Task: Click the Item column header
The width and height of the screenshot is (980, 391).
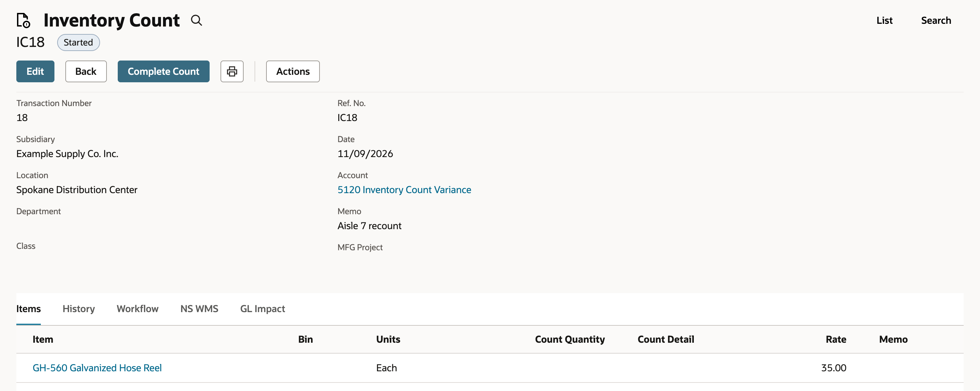Action: [x=43, y=339]
